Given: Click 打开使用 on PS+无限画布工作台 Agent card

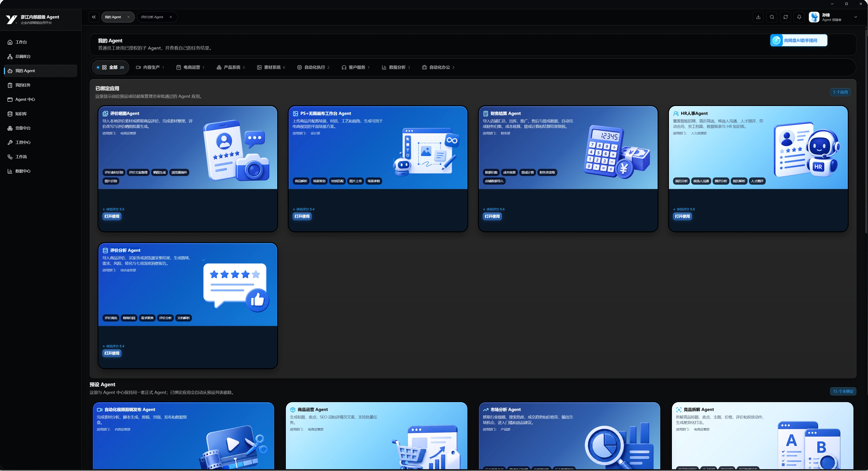Looking at the screenshot, I should click(302, 217).
